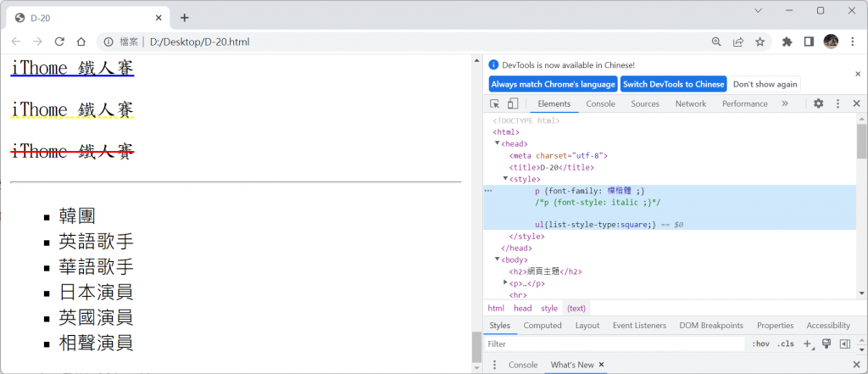This screenshot has width=868, height=374.
Task: Bookmark this page with the star
Action: click(760, 42)
